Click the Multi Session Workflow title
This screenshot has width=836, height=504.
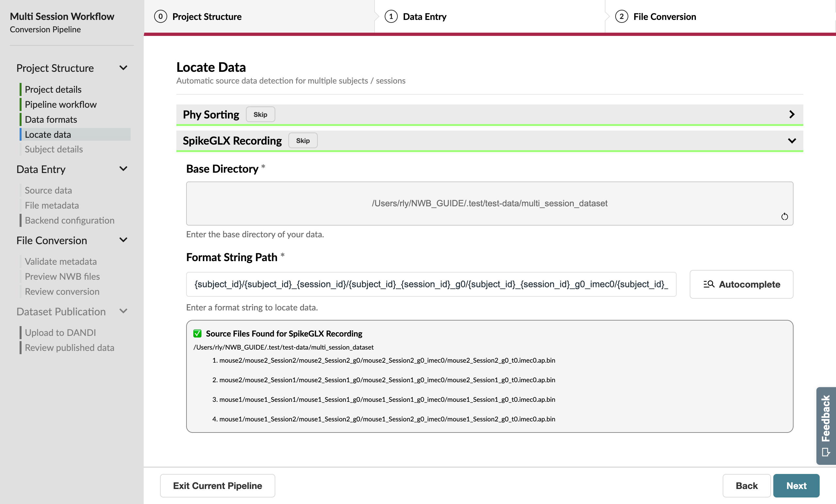click(62, 16)
